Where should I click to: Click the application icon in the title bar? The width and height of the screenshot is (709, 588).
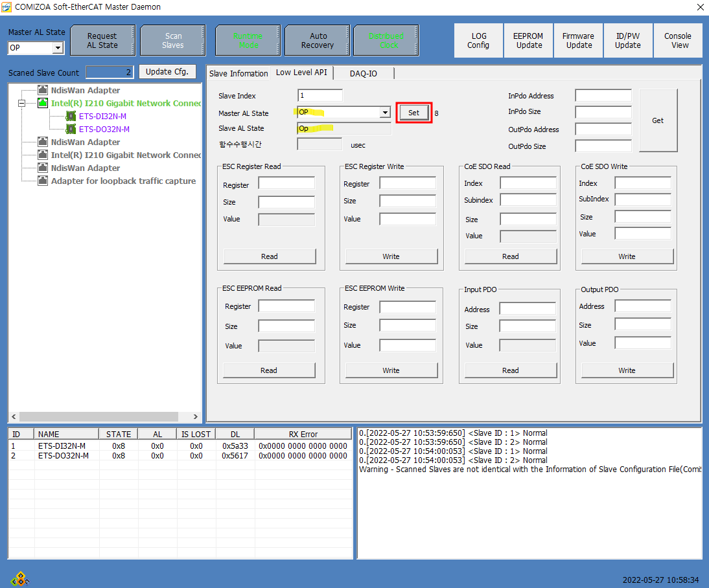pyautogui.click(x=7, y=7)
